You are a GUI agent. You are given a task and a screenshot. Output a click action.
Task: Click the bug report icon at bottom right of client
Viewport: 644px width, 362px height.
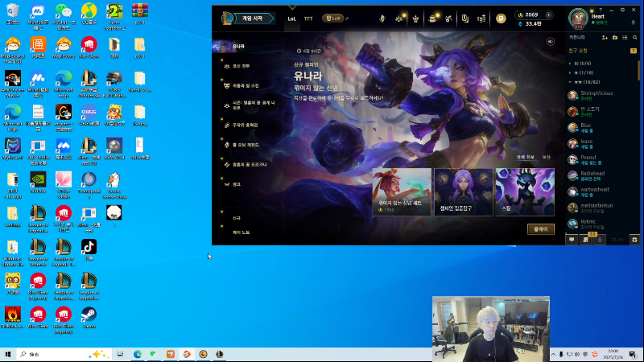point(634,240)
